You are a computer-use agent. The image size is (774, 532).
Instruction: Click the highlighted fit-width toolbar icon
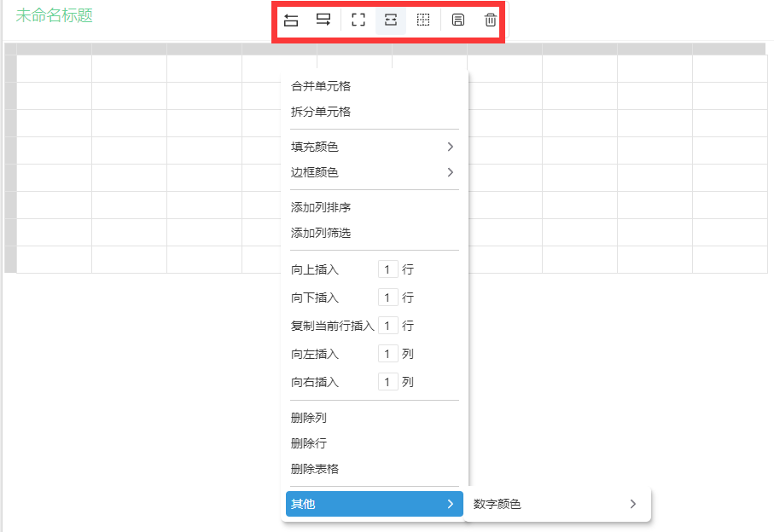point(391,20)
